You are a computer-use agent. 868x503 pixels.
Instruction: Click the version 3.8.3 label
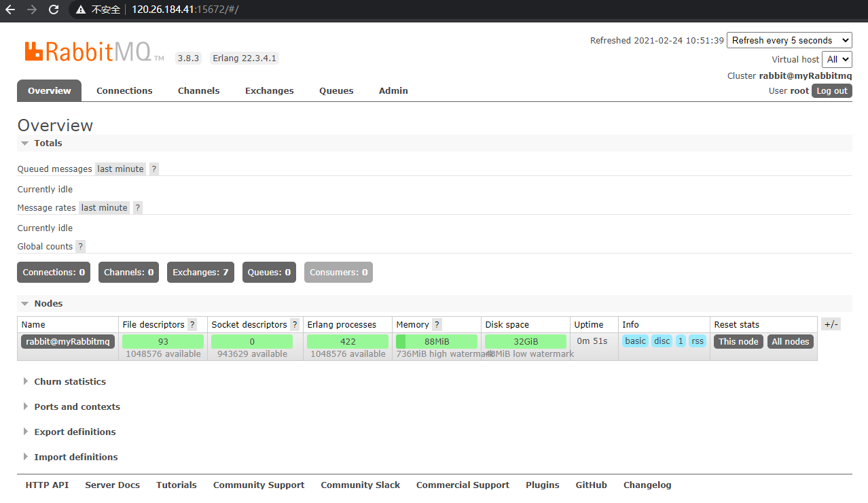(189, 58)
